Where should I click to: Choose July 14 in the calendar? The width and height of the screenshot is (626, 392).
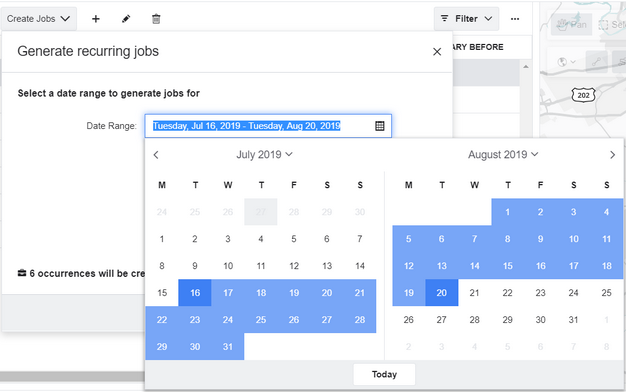[x=360, y=266]
